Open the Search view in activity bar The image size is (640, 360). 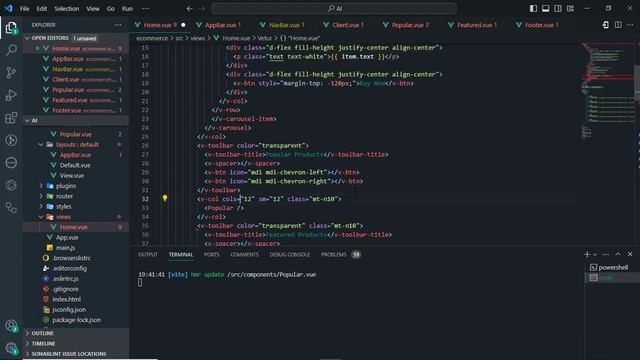click(11, 50)
